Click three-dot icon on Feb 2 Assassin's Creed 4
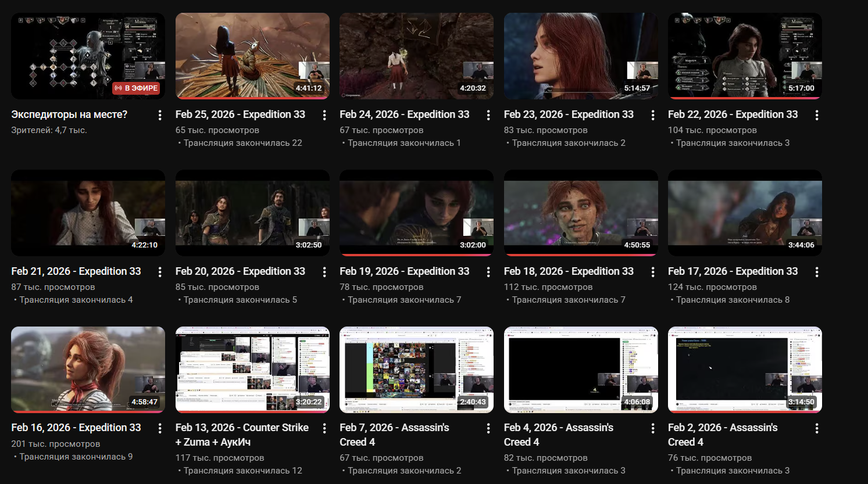This screenshot has width=868, height=484. click(x=817, y=428)
